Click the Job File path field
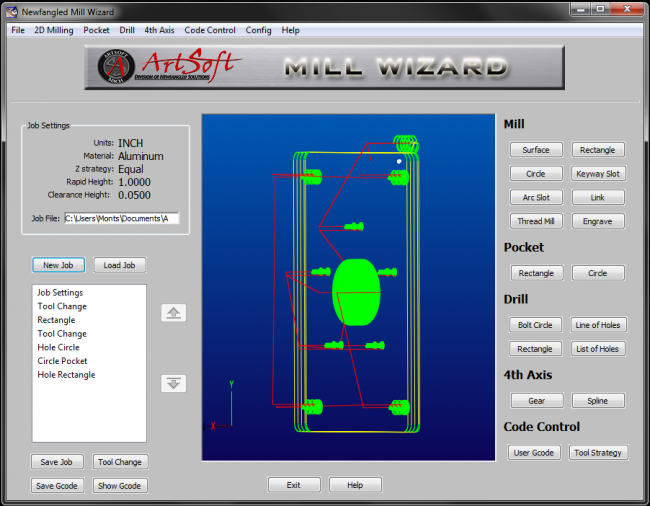Screen dimensions: 650x506 [x=121, y=217]
